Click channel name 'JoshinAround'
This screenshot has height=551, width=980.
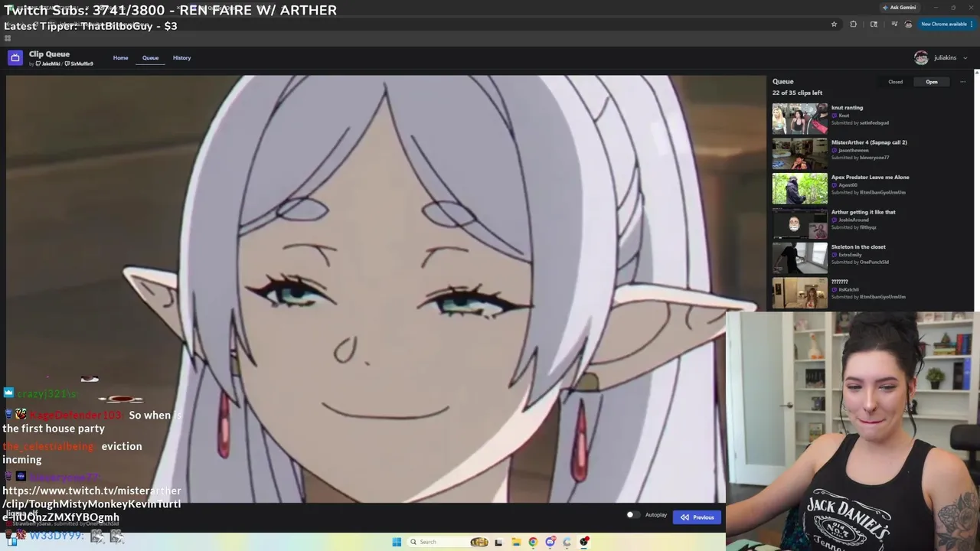pyautogui.click(x=853, y=220)
